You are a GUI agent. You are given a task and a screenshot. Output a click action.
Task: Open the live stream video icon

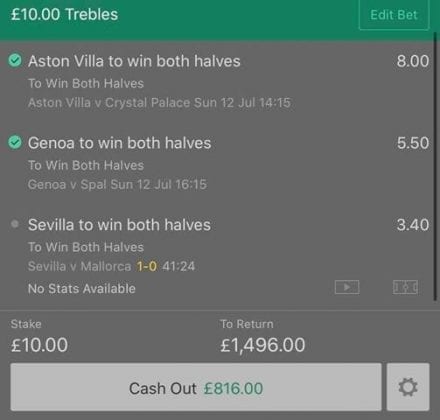(x=347, y=287)
